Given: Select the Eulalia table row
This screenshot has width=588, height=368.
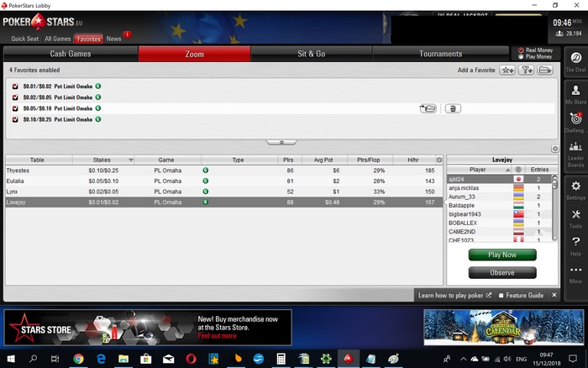Looking at the screenshot, I should (x=224, y=181).
